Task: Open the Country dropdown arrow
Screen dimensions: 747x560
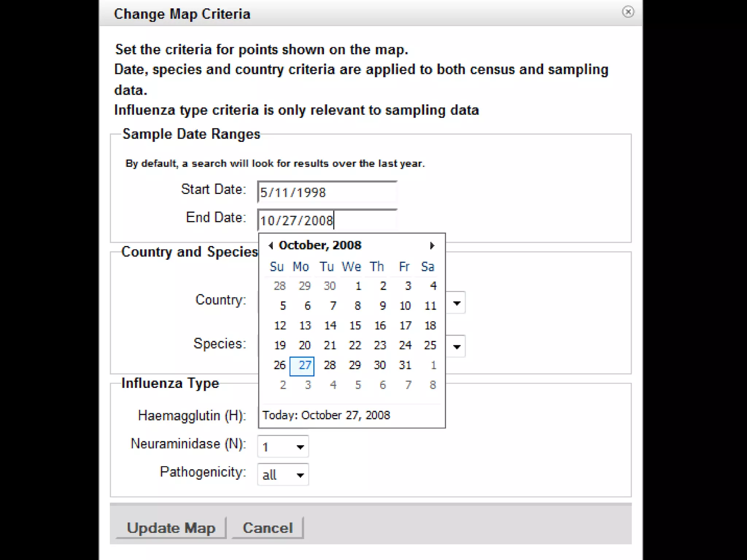Action: [x=457, y=303]
